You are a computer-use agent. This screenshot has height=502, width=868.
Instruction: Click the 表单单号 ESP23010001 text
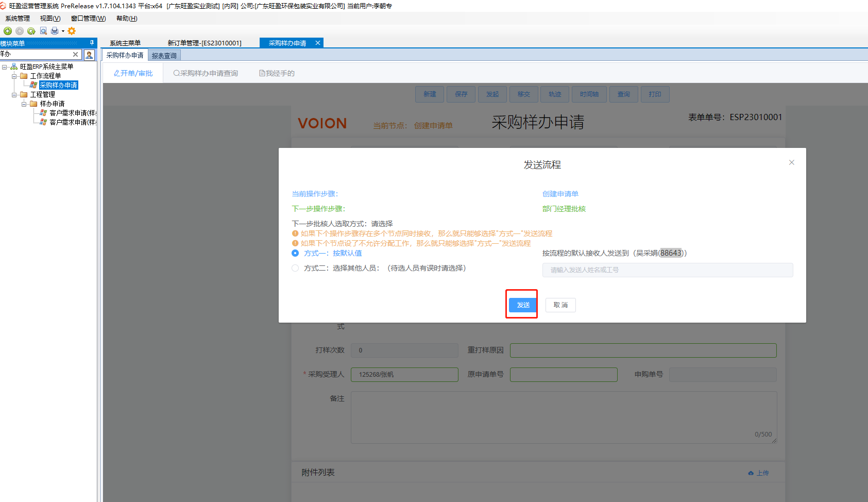click(735, 117)
